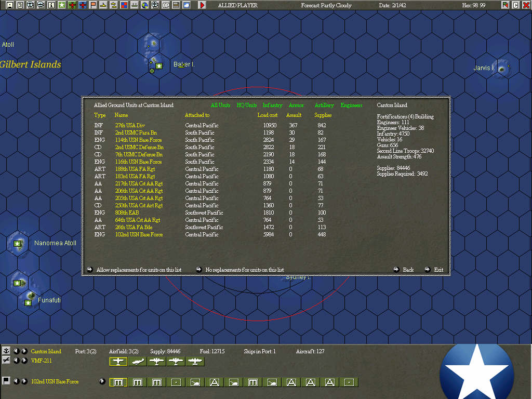The image size is (532, 399).
Task: Filter list to All Units
Action: [220, 105]
